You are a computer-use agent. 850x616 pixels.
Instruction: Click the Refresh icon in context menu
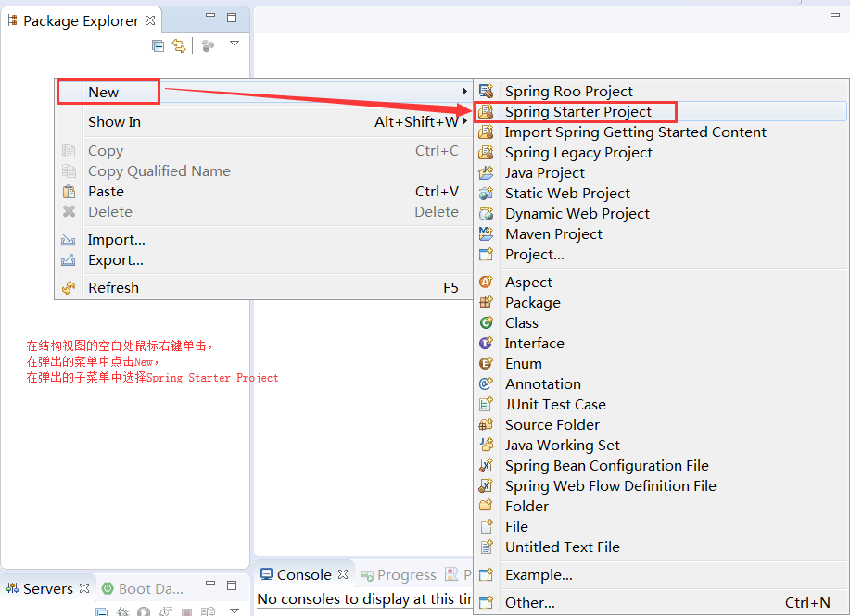click(x=69, y=288)
